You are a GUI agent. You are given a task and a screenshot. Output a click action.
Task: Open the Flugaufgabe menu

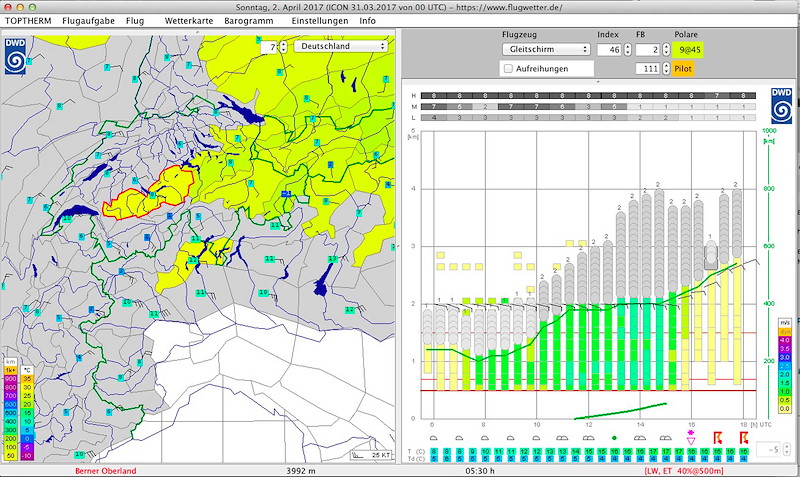[88, 20]
